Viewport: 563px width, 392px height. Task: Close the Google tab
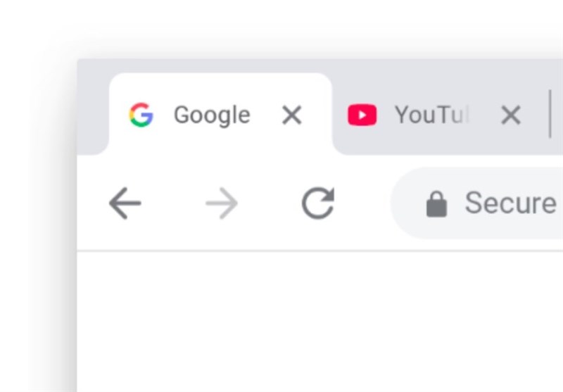(x=291, y=115)
